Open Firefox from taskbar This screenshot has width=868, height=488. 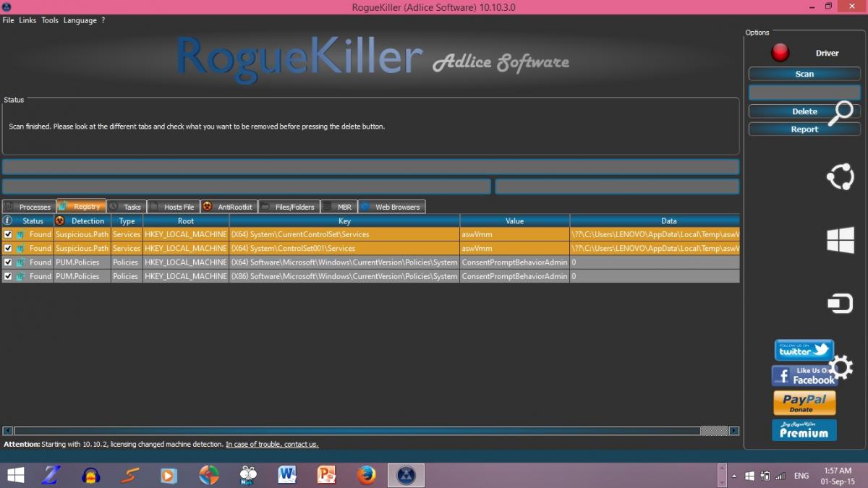(367, 475)
